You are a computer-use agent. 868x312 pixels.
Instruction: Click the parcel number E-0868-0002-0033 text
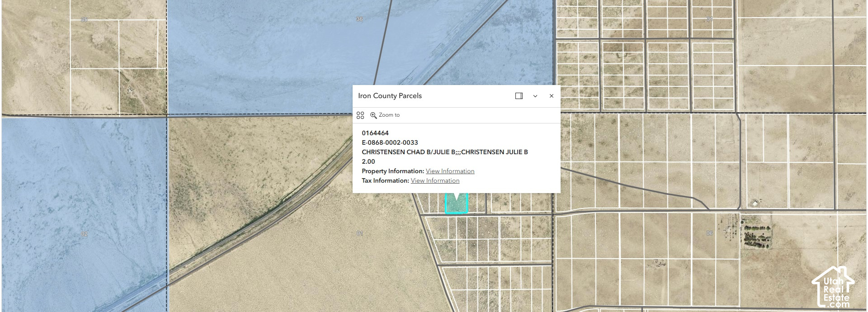(x=390, y=142)
